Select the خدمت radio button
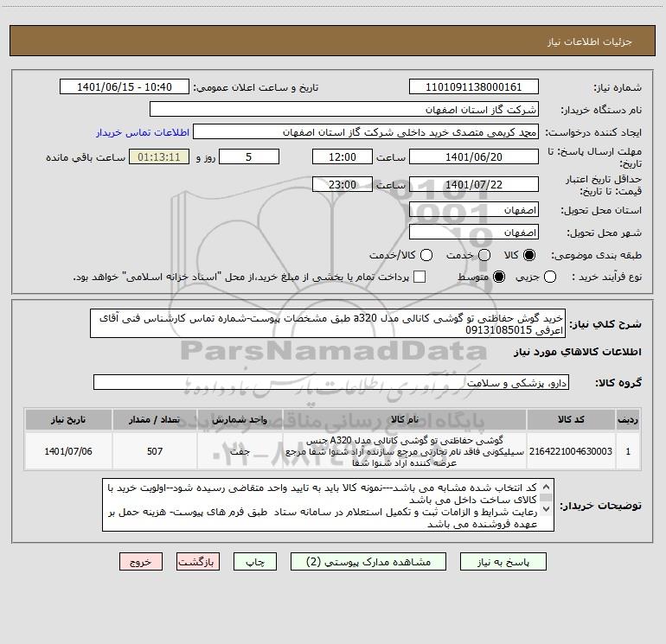The image size is (666, 644). (x=484, y=255)
